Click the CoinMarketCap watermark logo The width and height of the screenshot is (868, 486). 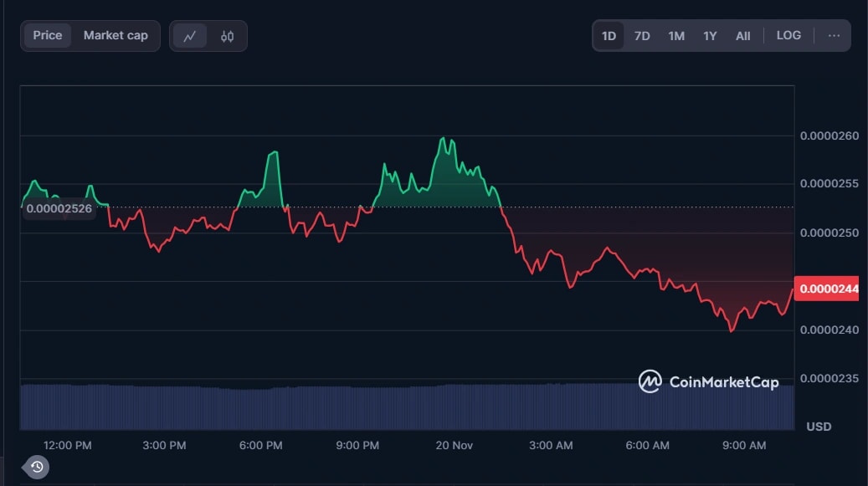[x=708, y=382]
